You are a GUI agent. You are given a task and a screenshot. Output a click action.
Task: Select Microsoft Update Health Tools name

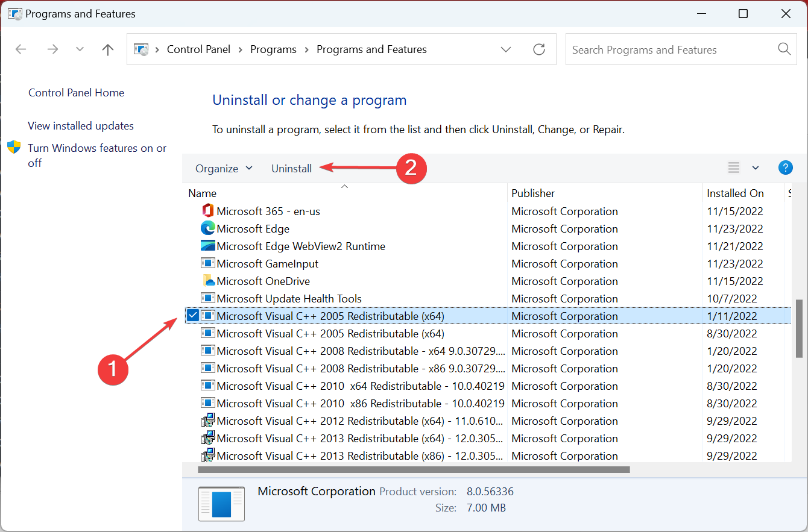289,299
